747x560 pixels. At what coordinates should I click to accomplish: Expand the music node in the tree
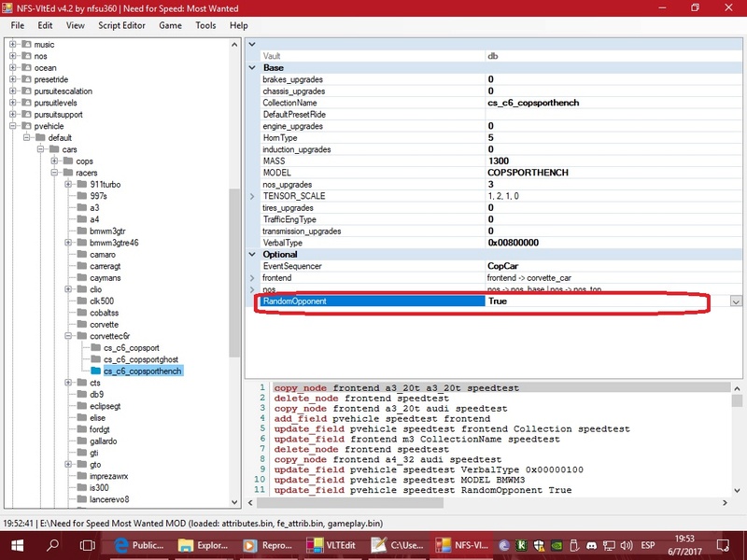[x=13, y=44]
